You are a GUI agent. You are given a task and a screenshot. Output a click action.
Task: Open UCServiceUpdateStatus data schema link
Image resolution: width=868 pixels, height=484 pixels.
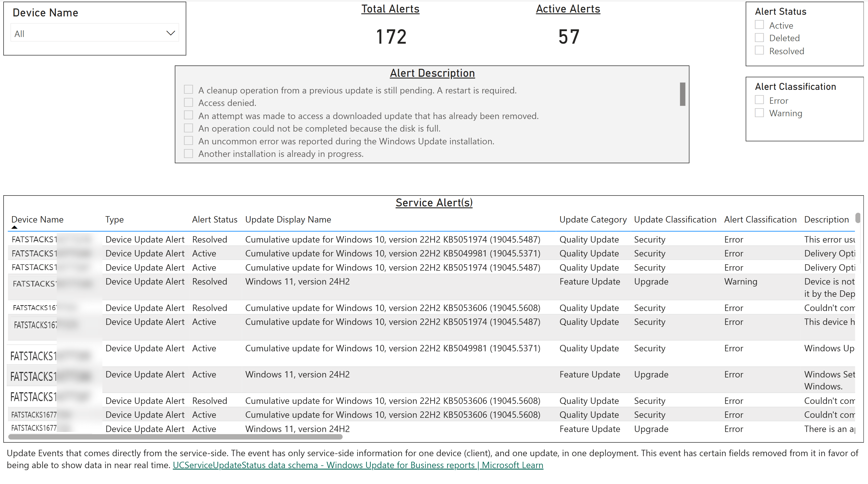pos(358,465)
